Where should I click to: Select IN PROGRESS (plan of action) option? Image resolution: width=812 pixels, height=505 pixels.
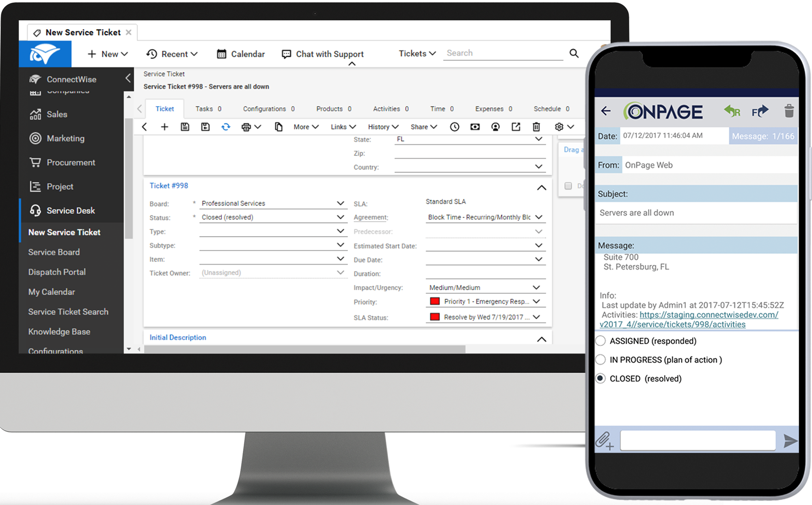pos(600,360)
